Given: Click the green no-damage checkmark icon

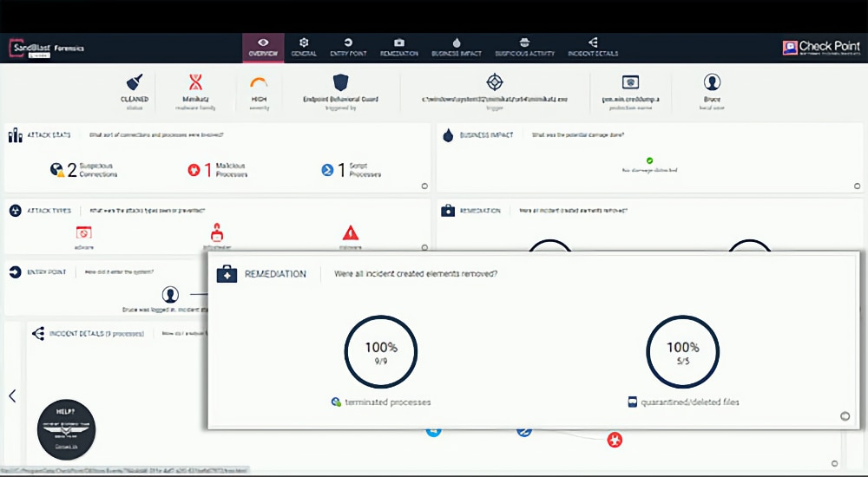Looking at the screenshot, I should tap(650, 160).
